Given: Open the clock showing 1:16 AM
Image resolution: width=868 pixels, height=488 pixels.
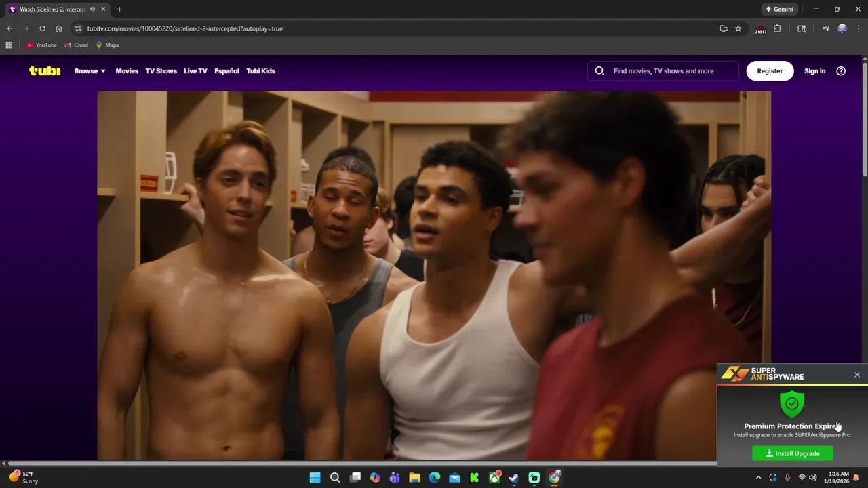Looking at the screenshot, I should point(839,477).
